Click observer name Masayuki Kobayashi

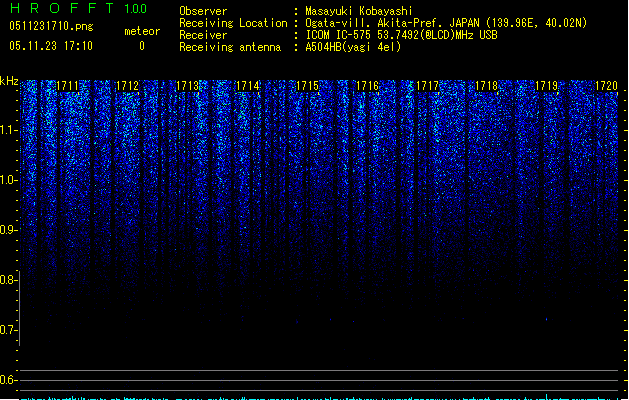359,11
